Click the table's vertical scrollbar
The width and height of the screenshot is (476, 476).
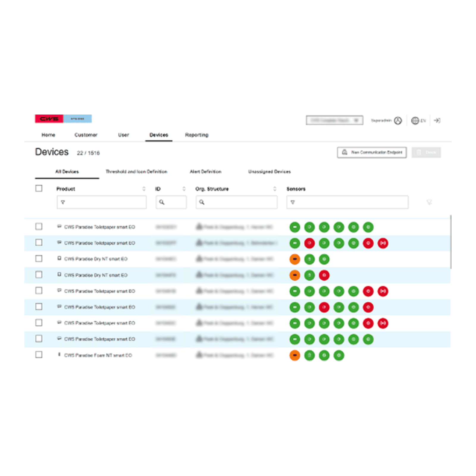pos(451,242)
